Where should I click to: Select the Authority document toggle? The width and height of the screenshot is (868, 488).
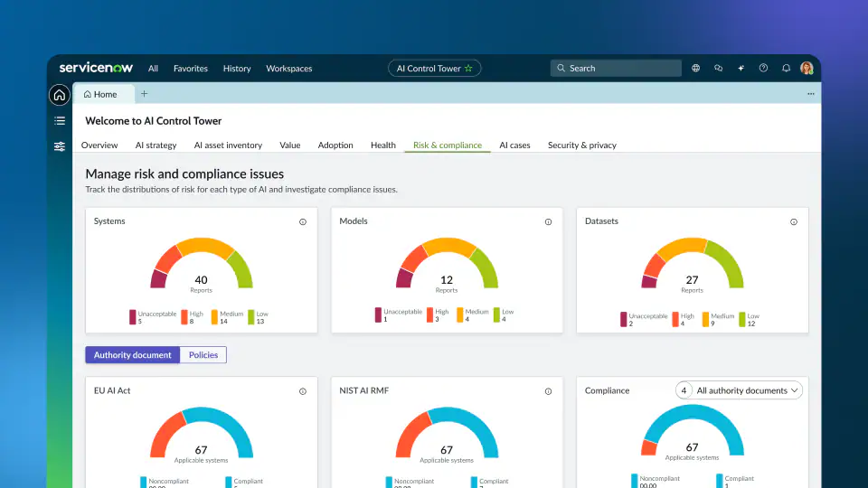[133, 355]
